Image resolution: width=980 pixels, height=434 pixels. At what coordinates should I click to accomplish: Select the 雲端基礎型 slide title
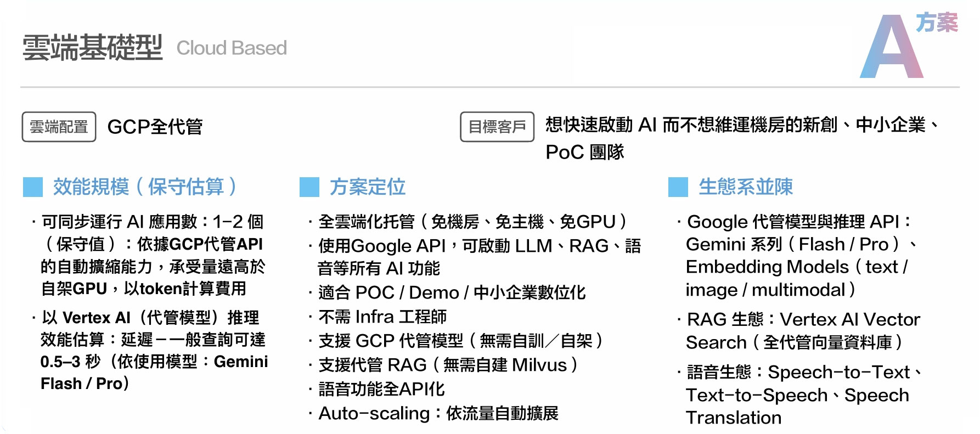coord(92,48)
